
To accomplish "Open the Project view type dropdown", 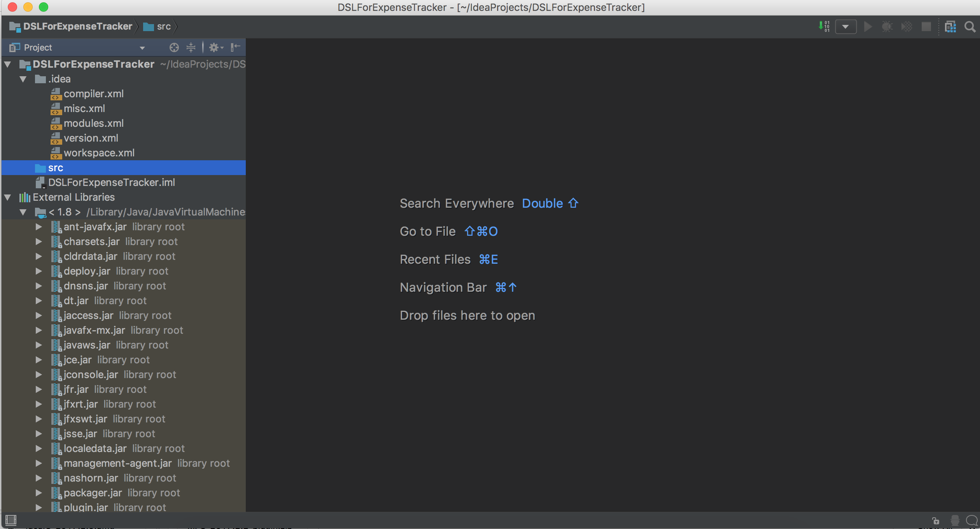I will pos(142,48).
